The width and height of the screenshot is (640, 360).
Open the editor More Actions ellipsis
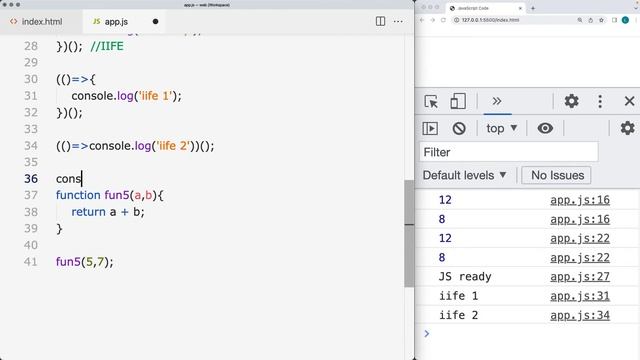point(398,21)
